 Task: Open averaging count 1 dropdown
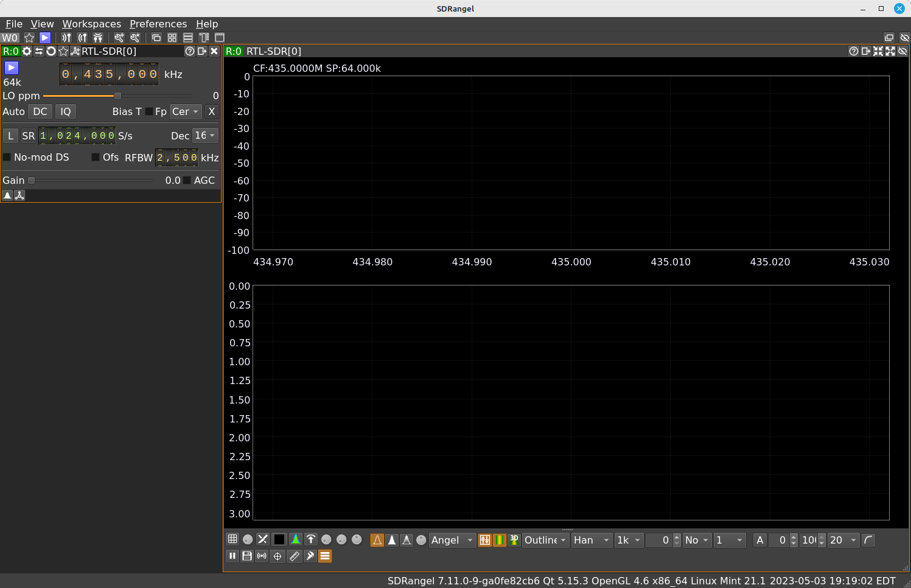click(x=730, y=540)
